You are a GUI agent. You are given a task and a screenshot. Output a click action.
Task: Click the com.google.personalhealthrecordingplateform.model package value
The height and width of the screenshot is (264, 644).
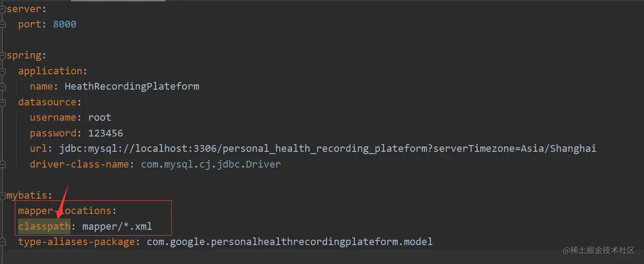coord(289,242)
